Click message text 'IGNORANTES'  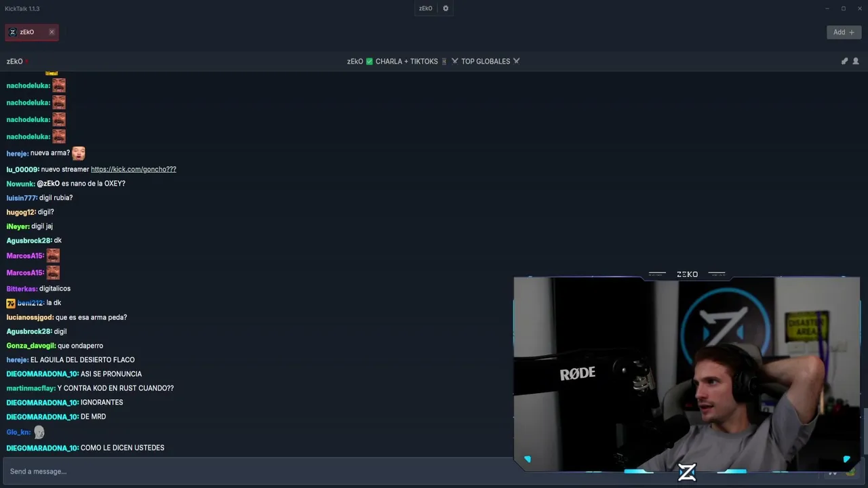(102, 403)
